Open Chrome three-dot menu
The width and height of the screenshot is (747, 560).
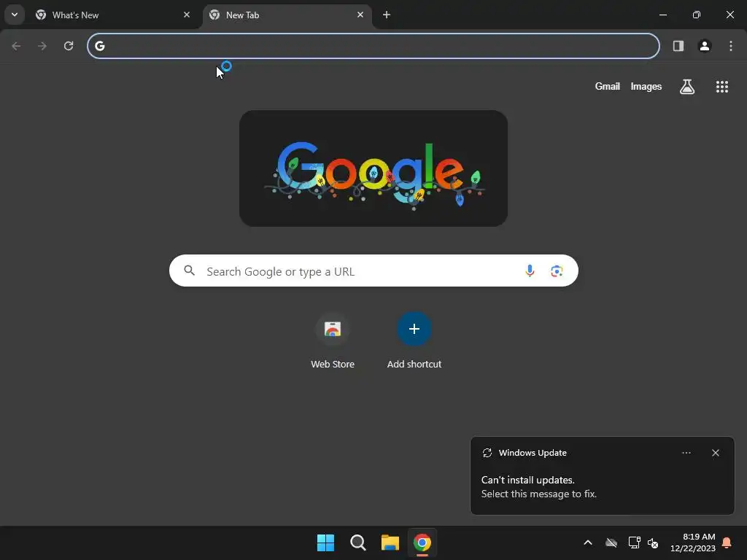tap(731, 46)
